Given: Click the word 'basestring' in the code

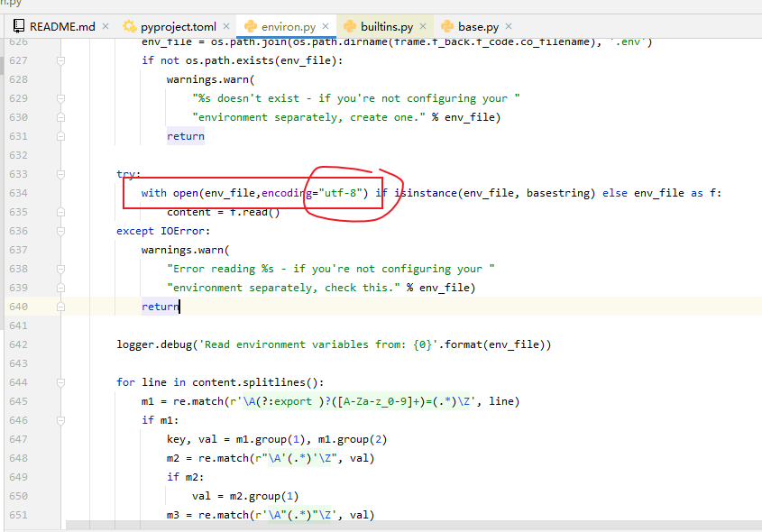Looking at the screenshot, I should point(558,193).
